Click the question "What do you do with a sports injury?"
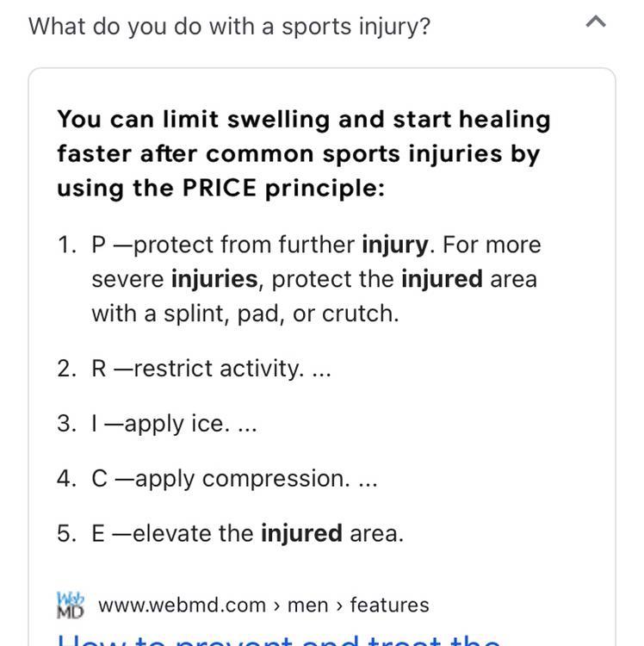The width and height of the screenshot is (644, 646). coord(229,27)
